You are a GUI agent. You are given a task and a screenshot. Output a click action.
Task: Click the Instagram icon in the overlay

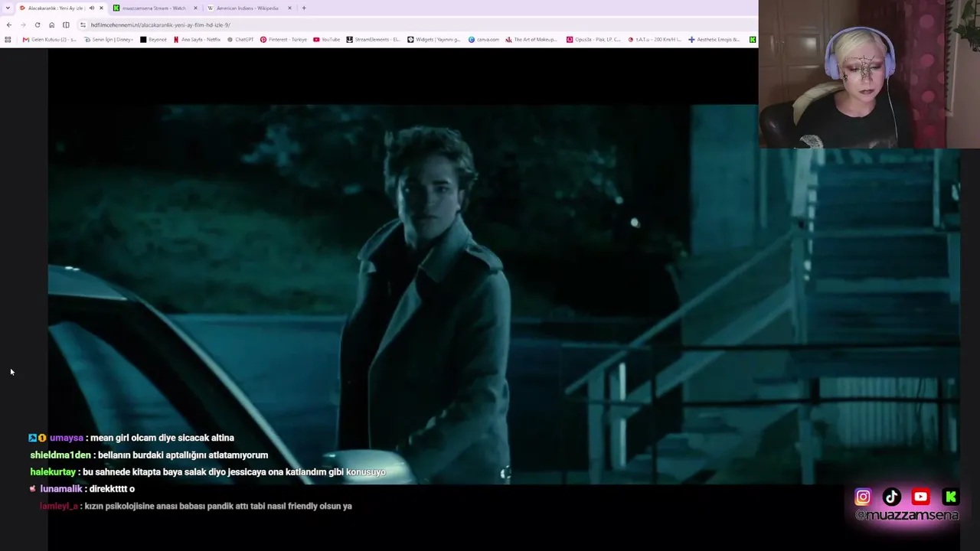pos(863,497)
